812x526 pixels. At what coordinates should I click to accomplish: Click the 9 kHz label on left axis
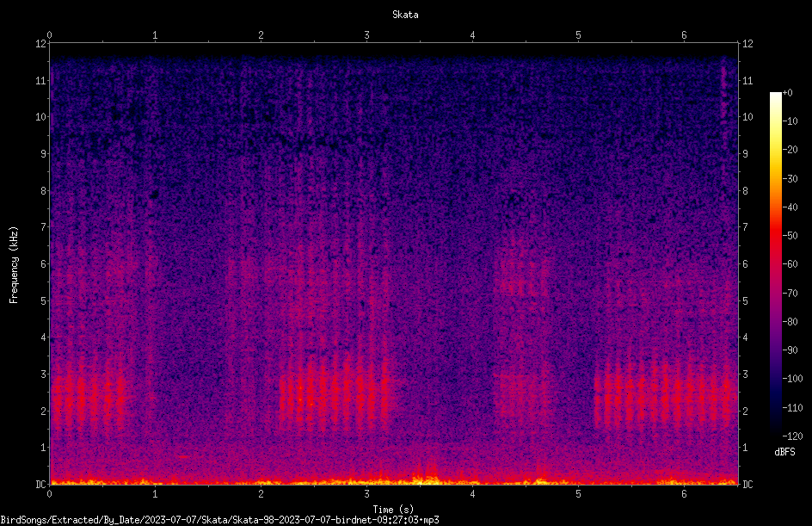point(43,153)
